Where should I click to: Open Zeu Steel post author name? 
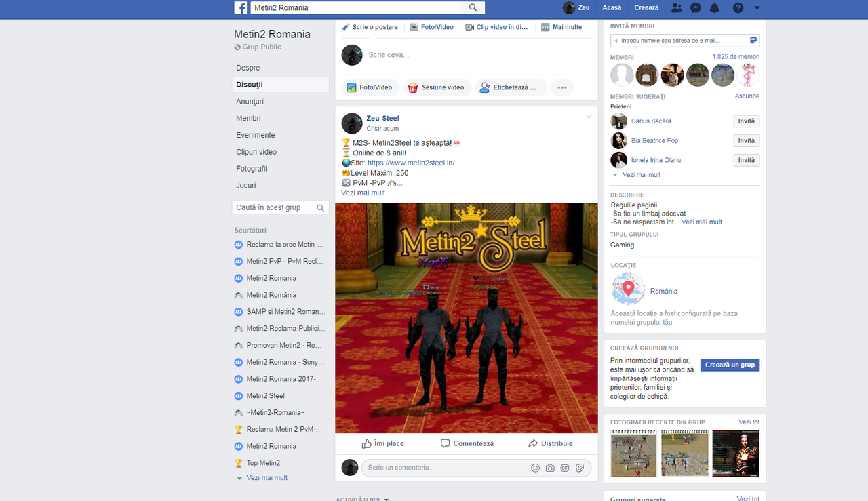click(382, 119)
